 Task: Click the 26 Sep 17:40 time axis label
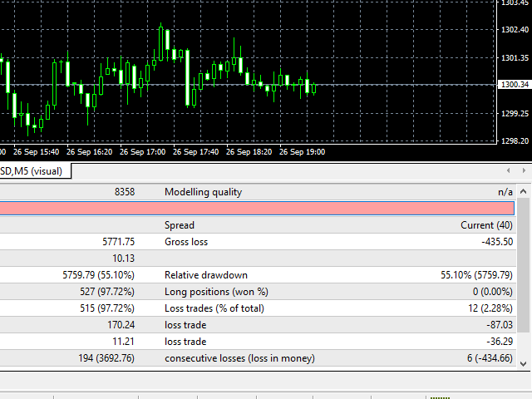[196, 151]
